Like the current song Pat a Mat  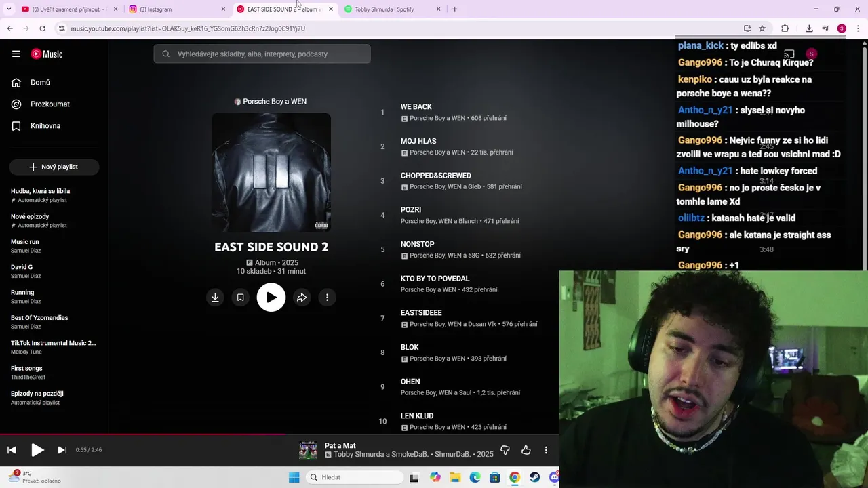click(526, 450)
